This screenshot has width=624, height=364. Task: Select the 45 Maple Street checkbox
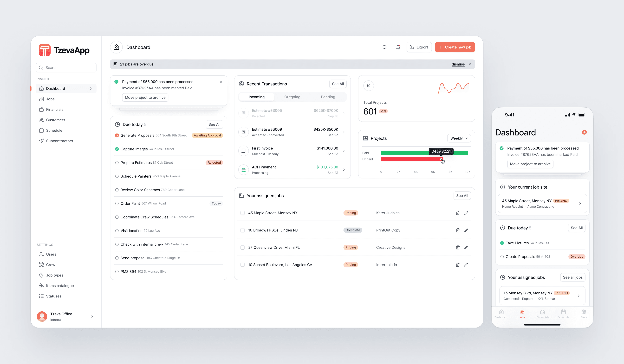click(x=242, y=213)
